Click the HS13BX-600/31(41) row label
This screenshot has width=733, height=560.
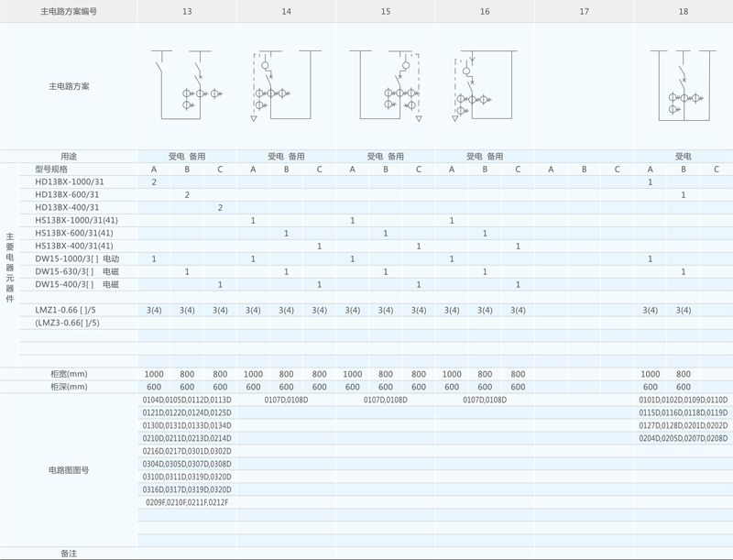74,234
